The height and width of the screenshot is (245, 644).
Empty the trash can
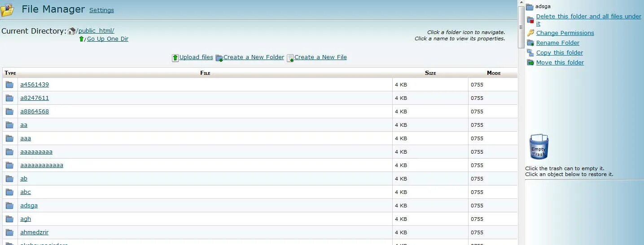(x=539, y=147)
